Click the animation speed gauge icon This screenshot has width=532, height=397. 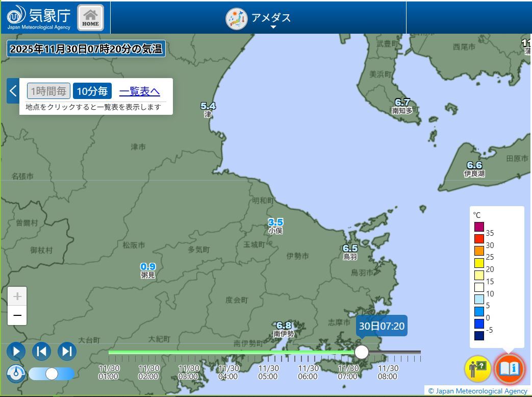[16, 374]
